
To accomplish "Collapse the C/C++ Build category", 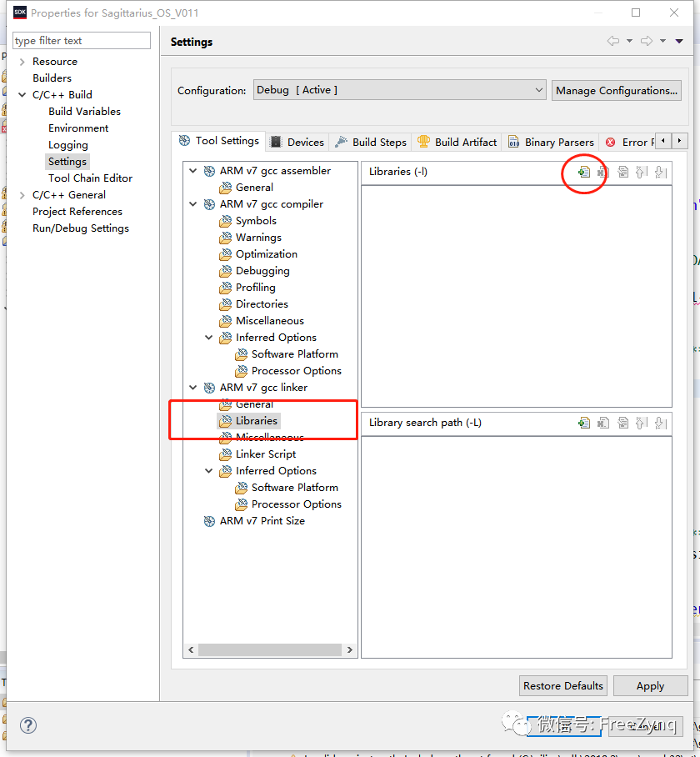I will click(22, 95).
